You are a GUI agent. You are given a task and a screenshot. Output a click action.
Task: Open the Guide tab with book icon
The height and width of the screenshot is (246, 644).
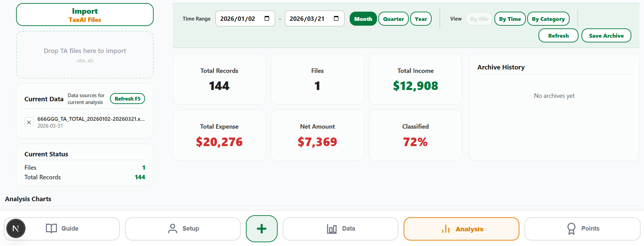tap(62, 229)
